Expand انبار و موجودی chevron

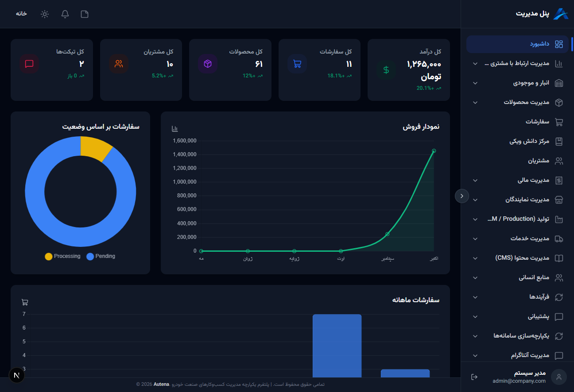point(475,83)
